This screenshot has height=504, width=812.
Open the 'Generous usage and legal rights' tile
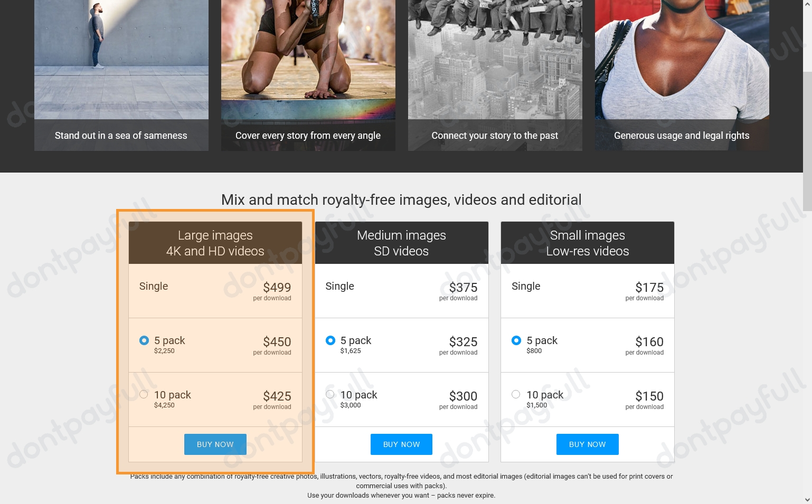coord(681,136)
